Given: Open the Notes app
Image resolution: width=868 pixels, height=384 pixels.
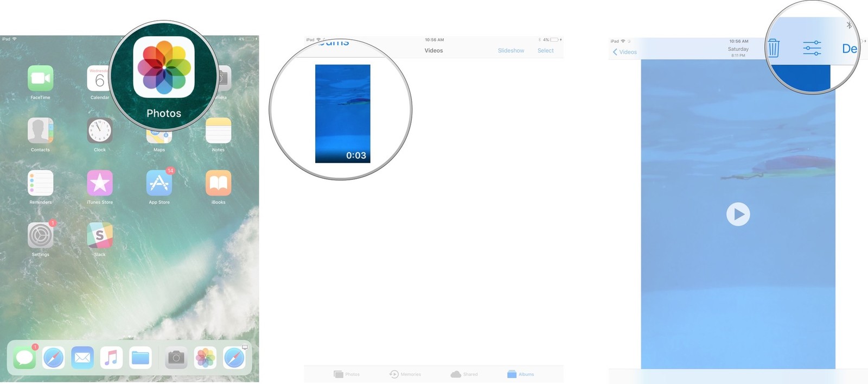Looking at the screenshot, I should click(x=219, y=130).
